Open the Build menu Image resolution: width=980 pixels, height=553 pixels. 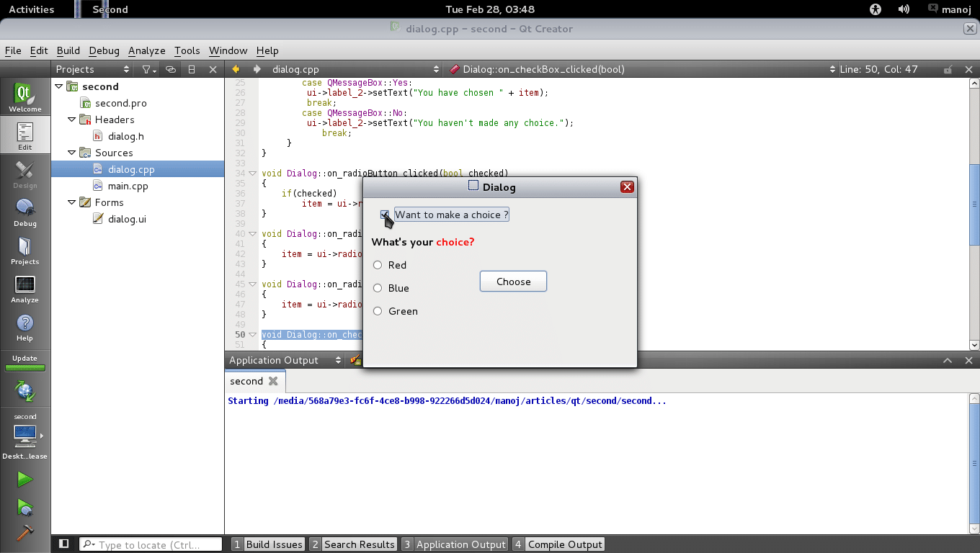pyautogui.click(x=68, y=50)
